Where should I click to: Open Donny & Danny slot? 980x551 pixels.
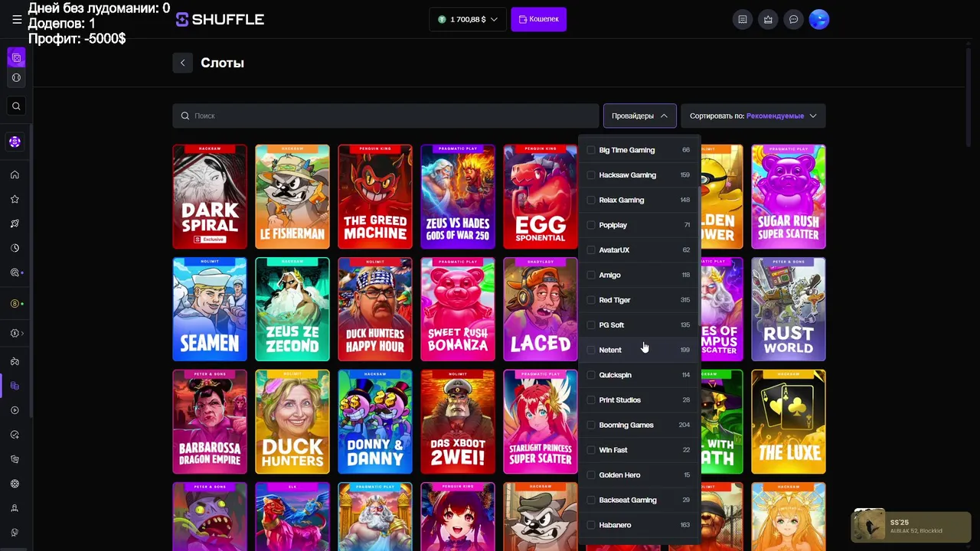pos(375,422)
